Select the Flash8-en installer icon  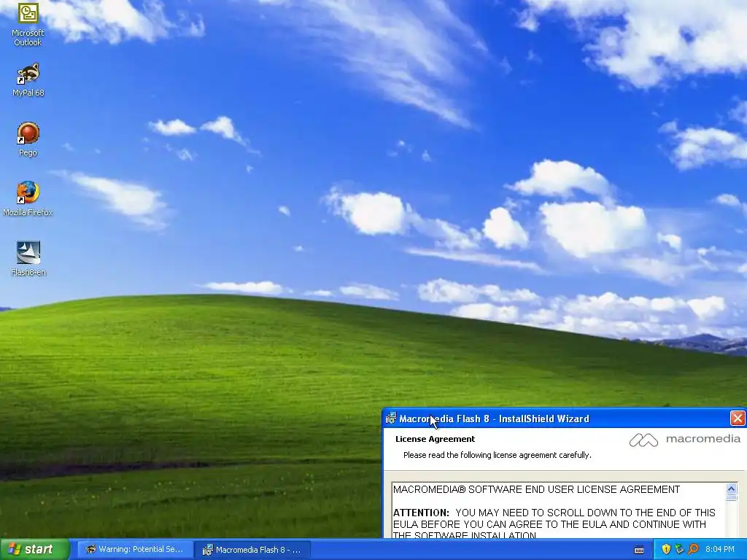coord(28,259)
